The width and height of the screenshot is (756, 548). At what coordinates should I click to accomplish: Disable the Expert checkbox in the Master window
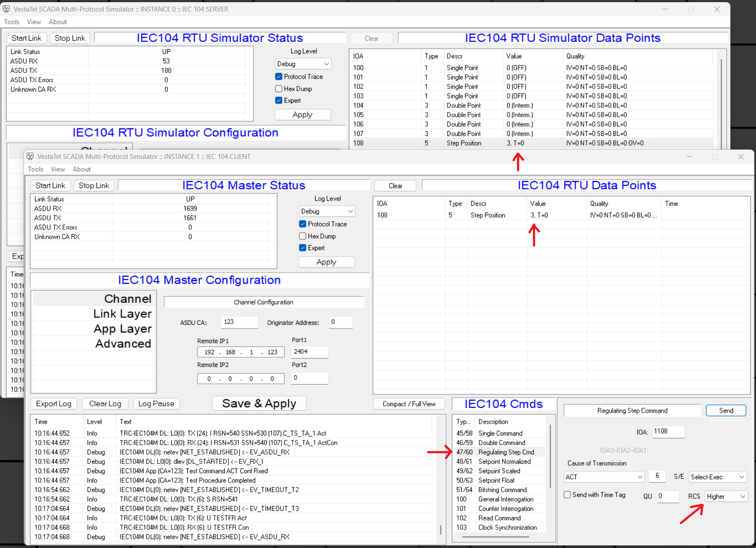tap(303, 248)
